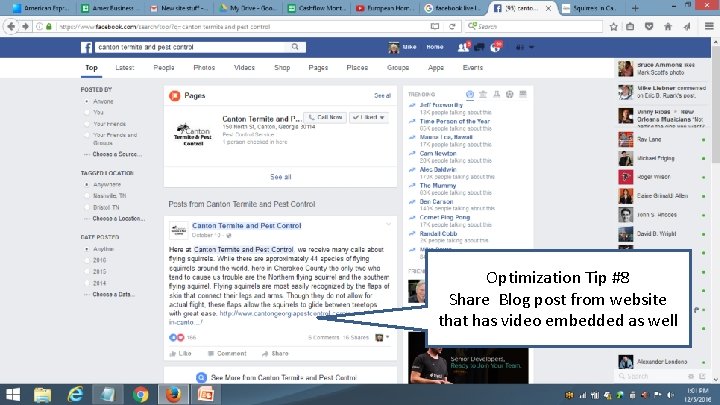Open Windows Start menu
720x405 pixels.
[13, 394]
